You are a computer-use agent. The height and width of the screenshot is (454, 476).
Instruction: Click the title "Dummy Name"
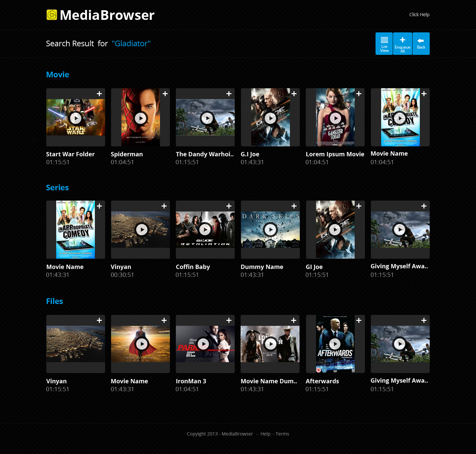[262, 267]
